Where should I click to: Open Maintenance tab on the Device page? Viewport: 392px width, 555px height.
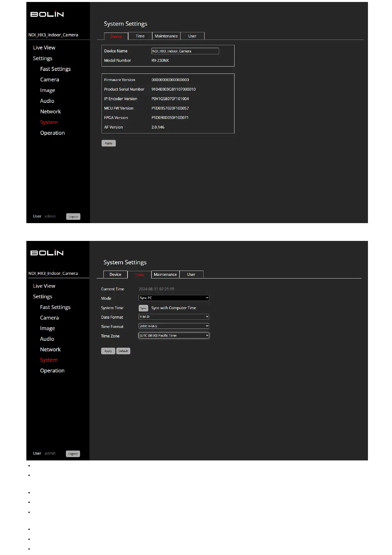point(166,36)
